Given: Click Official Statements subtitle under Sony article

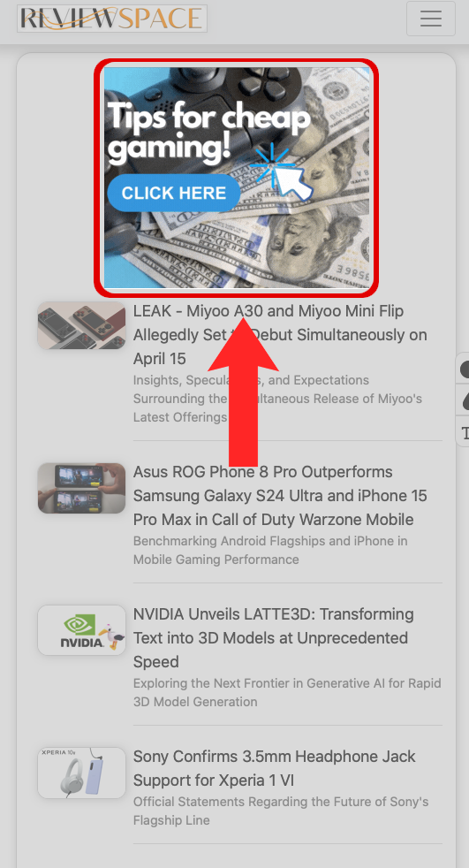Looking at the screenshot, I should click(x=281, y=811).
